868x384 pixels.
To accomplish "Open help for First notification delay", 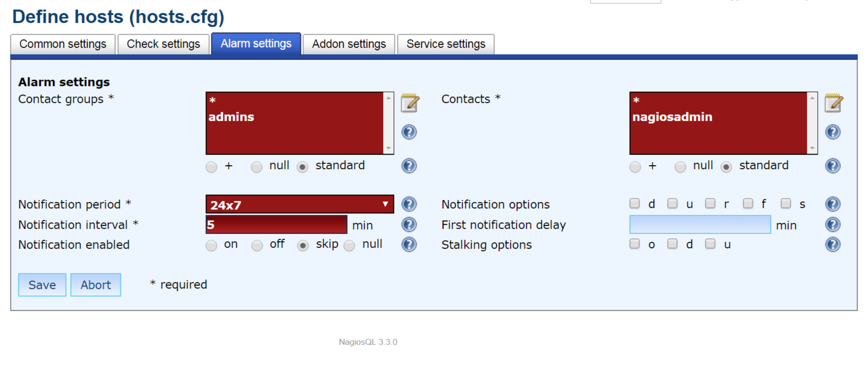I will (x=832, y=225).
